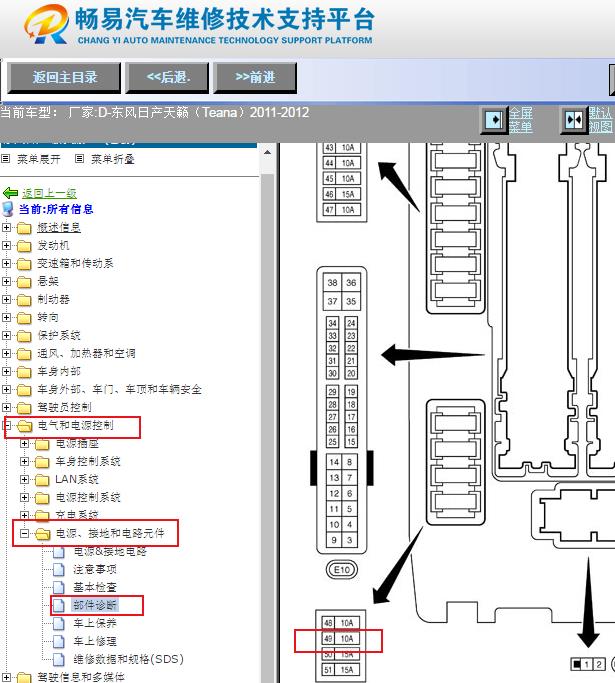Open the 车上修理 page
Viewport: 615px width, 683px height.
[x=95, y=641]
